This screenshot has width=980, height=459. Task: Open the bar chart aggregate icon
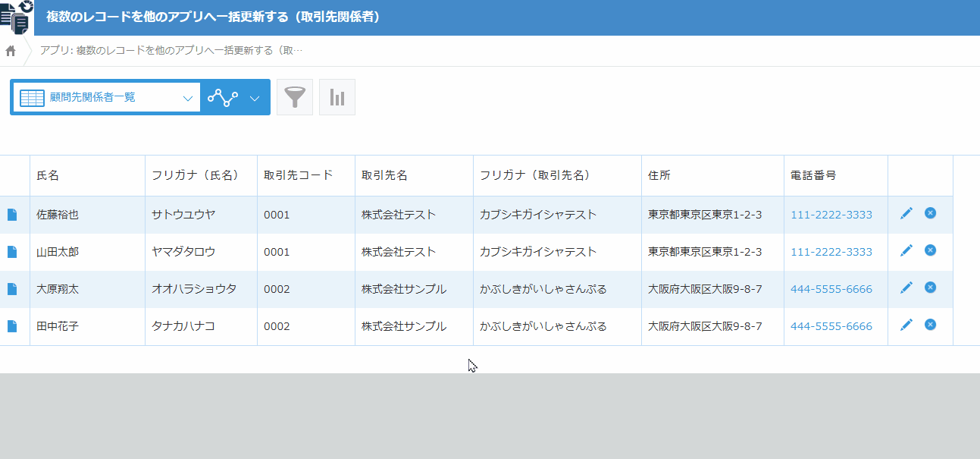coord(337,97)
